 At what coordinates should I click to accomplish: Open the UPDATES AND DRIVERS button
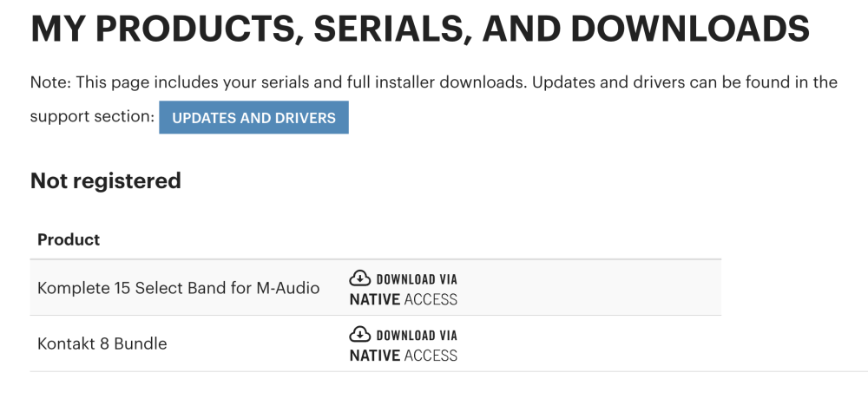tap(253, 117)
